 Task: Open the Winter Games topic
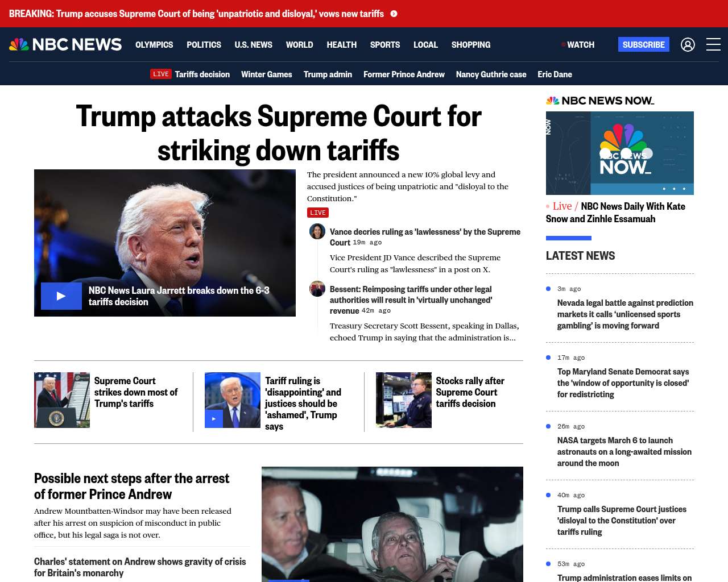267,74
